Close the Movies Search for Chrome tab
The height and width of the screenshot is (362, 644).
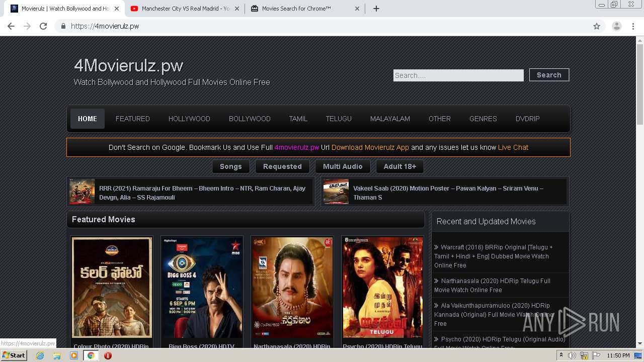(x=357, y=9)
